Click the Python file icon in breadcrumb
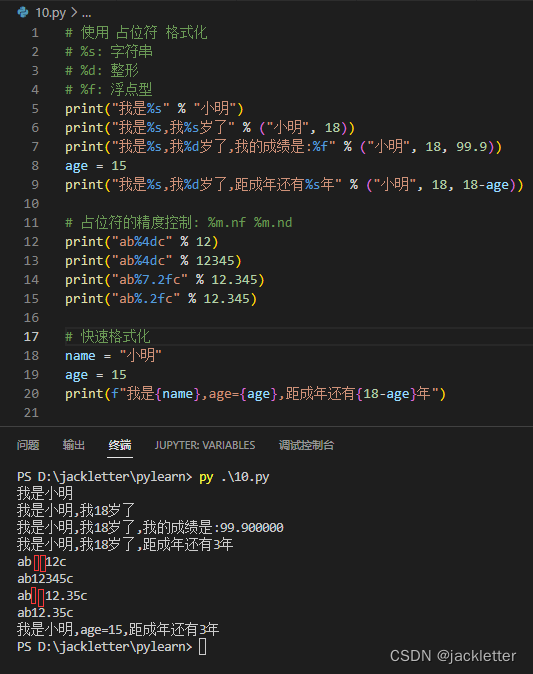Screen dimensions: 533x674 tap(23, 12)
